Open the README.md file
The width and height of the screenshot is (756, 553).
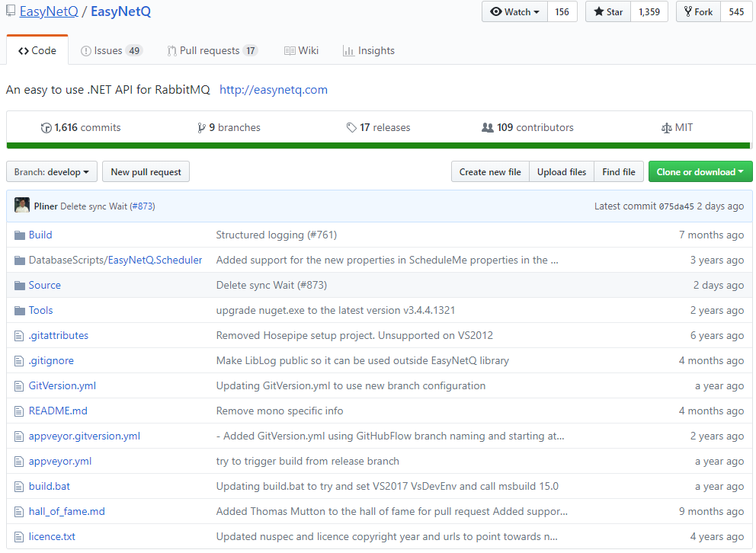pyautogui.click(x=58, y=411)
